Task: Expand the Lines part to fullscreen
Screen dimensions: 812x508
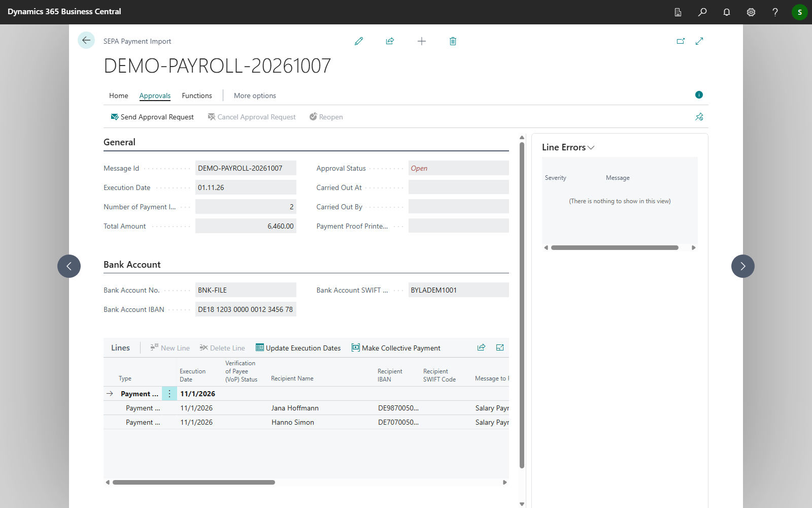Action: [x=500, y=347]
